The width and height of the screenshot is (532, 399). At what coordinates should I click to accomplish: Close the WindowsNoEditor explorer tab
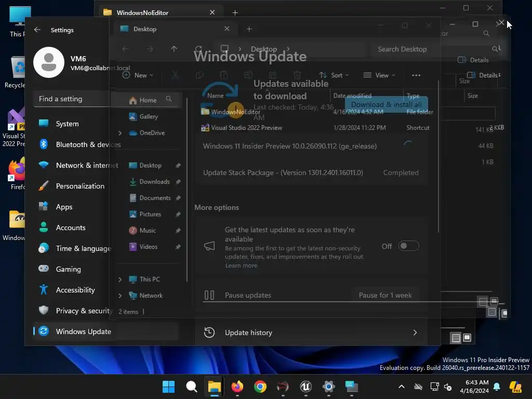click(212, 12)
